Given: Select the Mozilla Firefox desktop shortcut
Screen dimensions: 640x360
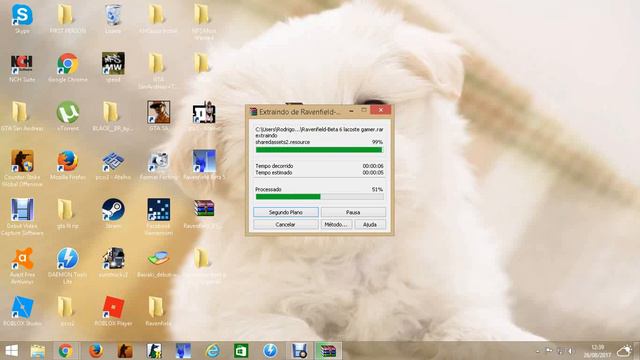Looking at the screenshot, I should point(68,165).
